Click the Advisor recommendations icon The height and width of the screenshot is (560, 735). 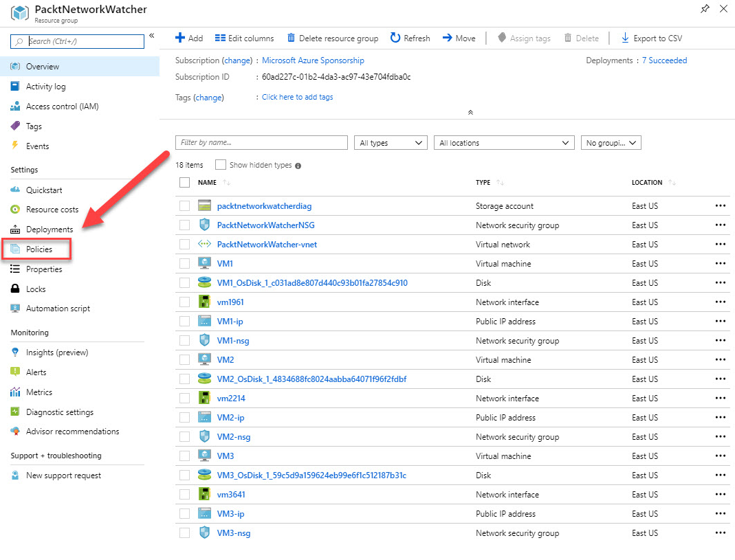tap(15, 431)
